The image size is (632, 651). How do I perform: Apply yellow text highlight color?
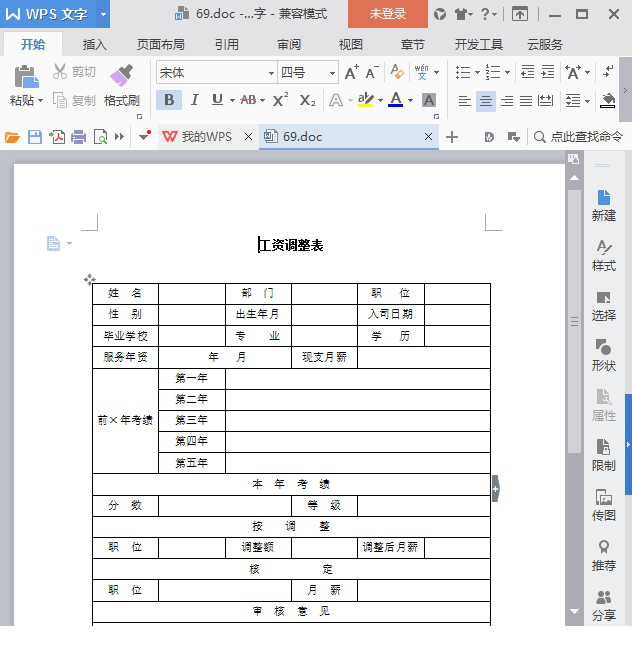tap(365, 100)
